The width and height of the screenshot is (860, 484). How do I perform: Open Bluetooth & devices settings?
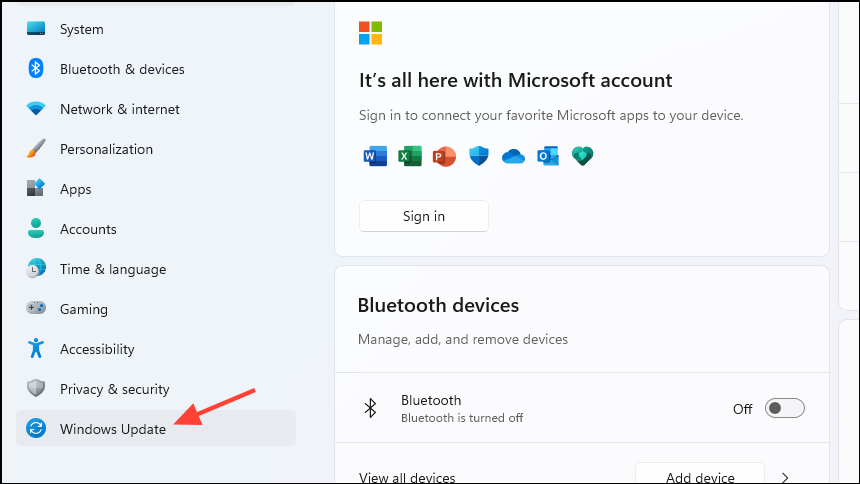coord(156,69)
